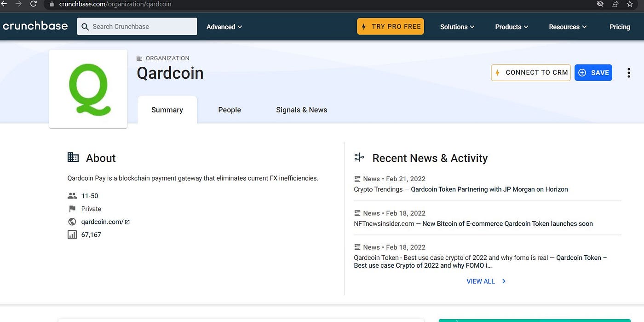The height and width of the screenshot is (322, 644).
Task: Click the Qardcoin organization title
Action: click(x=170, y=73)
